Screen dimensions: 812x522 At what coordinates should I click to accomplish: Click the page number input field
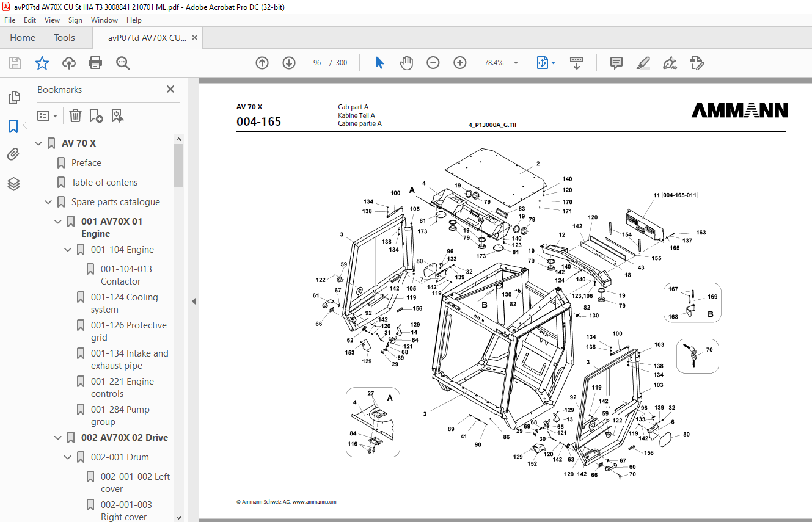pos(317,63)
